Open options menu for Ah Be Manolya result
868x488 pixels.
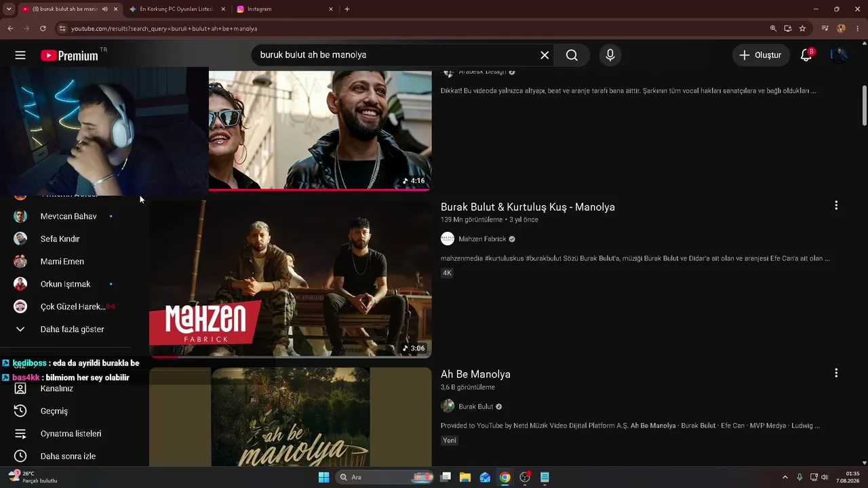[x=836, y=373]
